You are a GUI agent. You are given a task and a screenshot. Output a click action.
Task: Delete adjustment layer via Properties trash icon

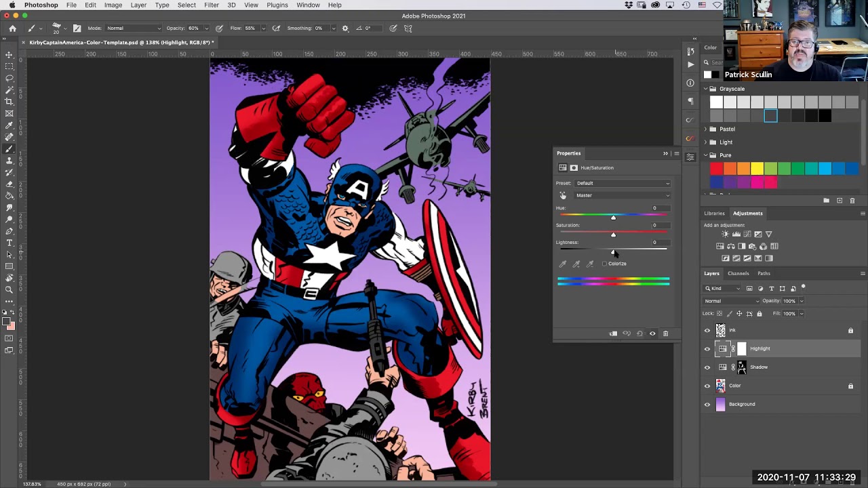(x=665, y=333)
